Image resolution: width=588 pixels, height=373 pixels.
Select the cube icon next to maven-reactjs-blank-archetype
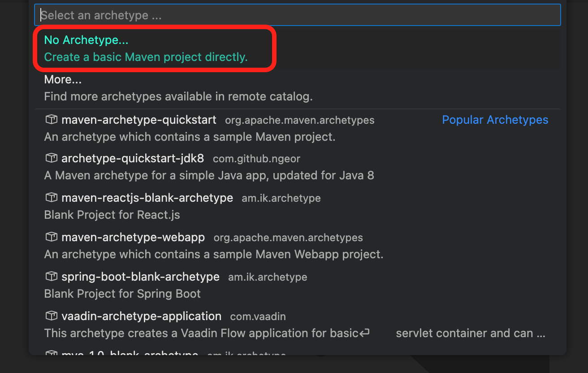(51, 198)
